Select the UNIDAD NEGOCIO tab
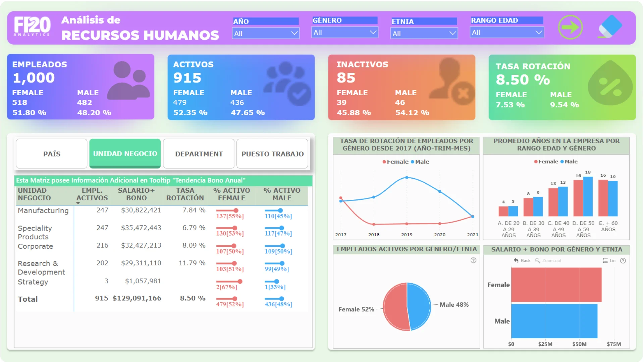Image resolution: width=644 pixels, height=362 pixels. 125,154
